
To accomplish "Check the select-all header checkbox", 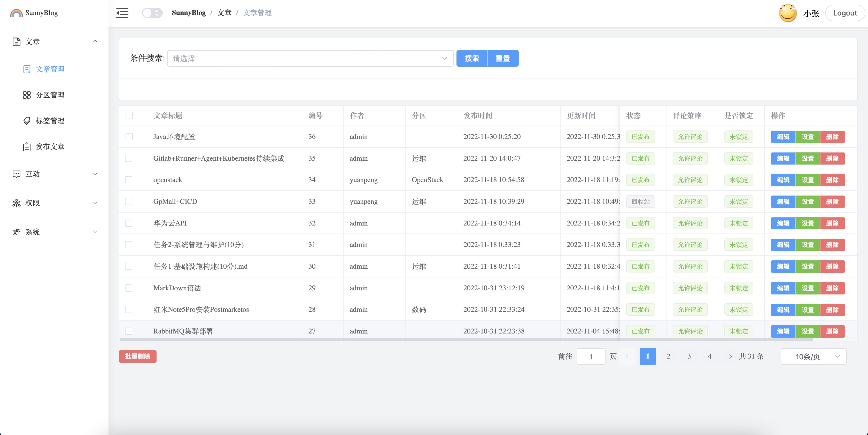I will [x=129, y=115].
